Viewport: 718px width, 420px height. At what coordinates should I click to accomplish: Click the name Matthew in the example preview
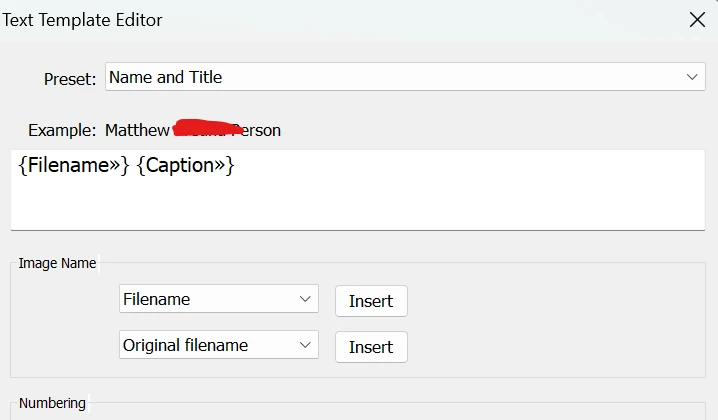[137, 130]
